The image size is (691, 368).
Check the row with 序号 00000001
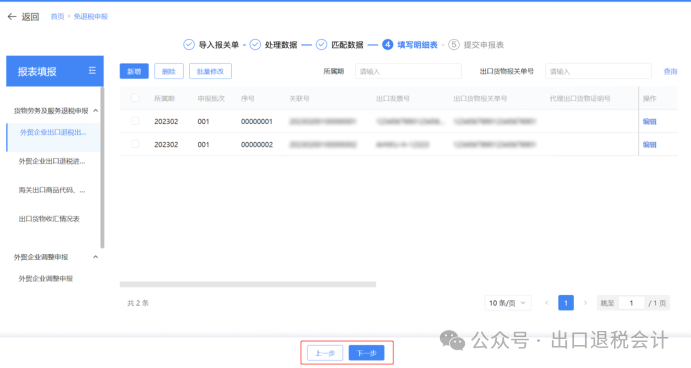pyautogui.click(x=135, y=121)
